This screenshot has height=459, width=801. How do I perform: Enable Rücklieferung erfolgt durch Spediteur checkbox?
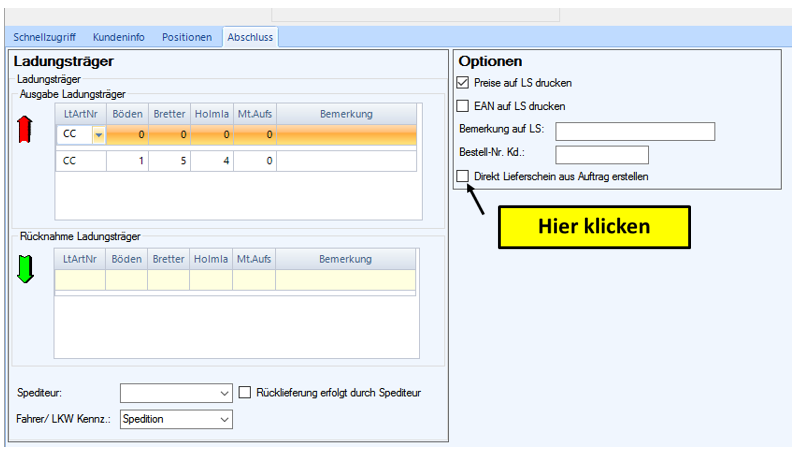coord(246,393)
